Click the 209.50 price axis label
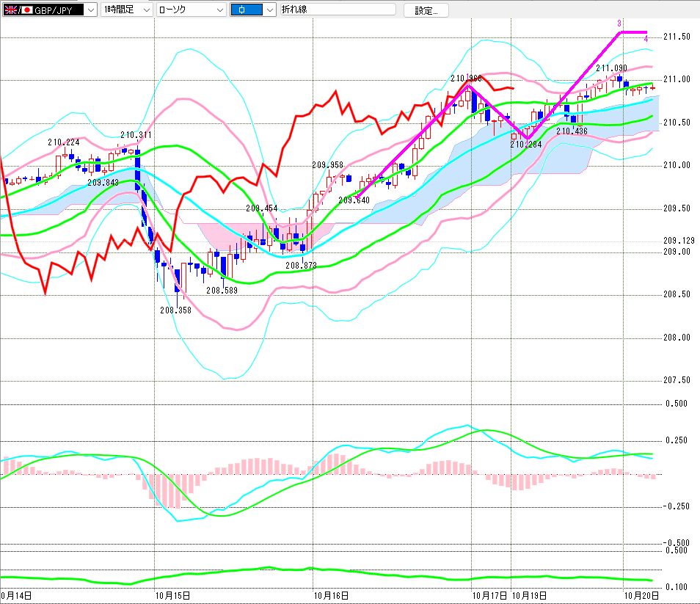Screen dimensions: 700x604 677,208
